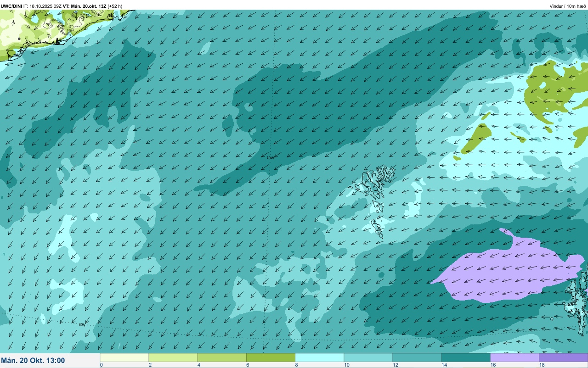Image resolution: width=588 pixels, height=368 pixels.
Task: Click the 'Mán. 20.okt. 13Z' valid time text
Action: 89,6
